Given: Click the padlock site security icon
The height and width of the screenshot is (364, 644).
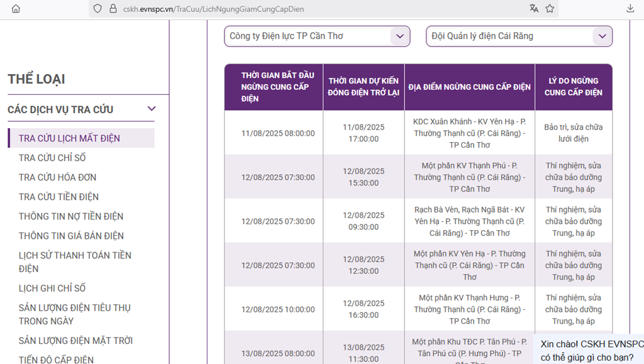Looking at the screenshot, I should tap(113, 9).
